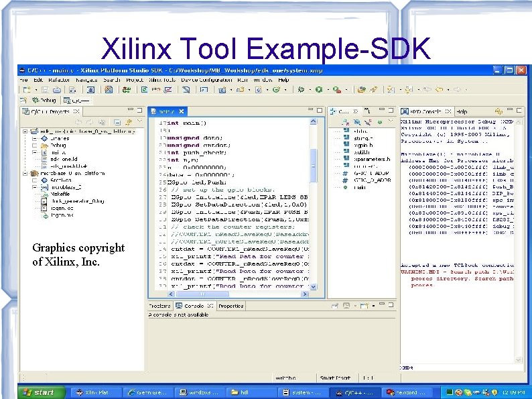This screenshot has width=532, height=399.
Task: Switch to the C/C++ perspective button
Action: click(x=76, y=101)
